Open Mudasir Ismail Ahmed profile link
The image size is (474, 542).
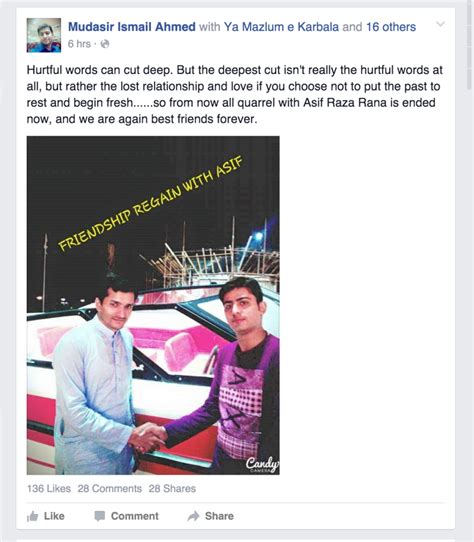(132, 27)
